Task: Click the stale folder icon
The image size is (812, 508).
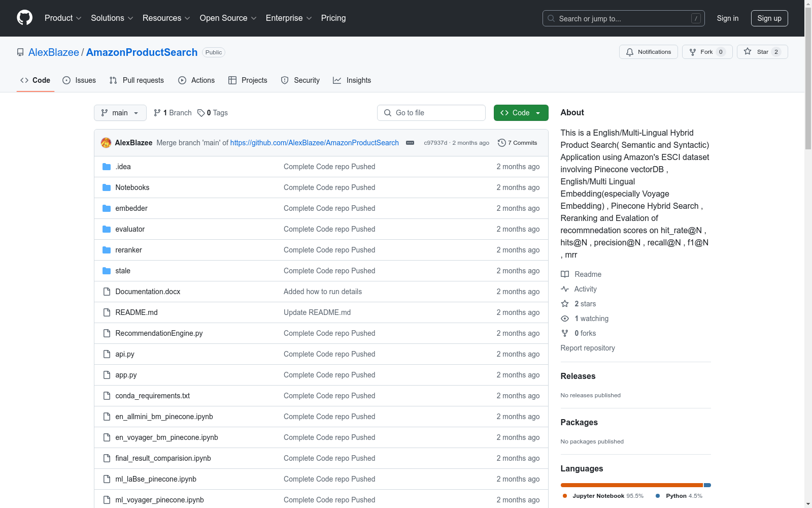Action: click(x=107, y=271)
